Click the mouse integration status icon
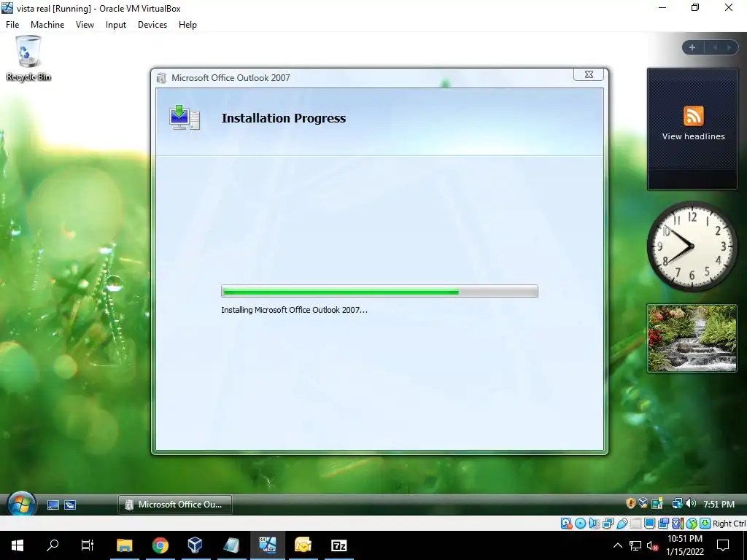This screenshot has width=747, height=560. click(692, 524)
